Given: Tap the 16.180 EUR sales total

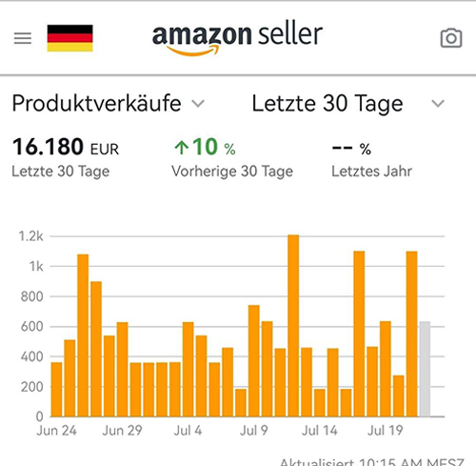Looking at the screenshot, I should click(66, 147).
